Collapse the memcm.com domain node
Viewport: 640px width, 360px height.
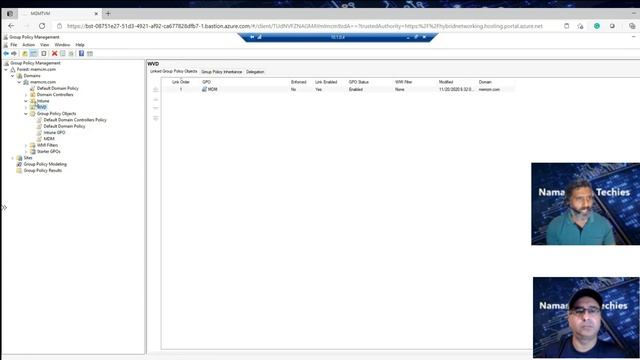point(19,82)
